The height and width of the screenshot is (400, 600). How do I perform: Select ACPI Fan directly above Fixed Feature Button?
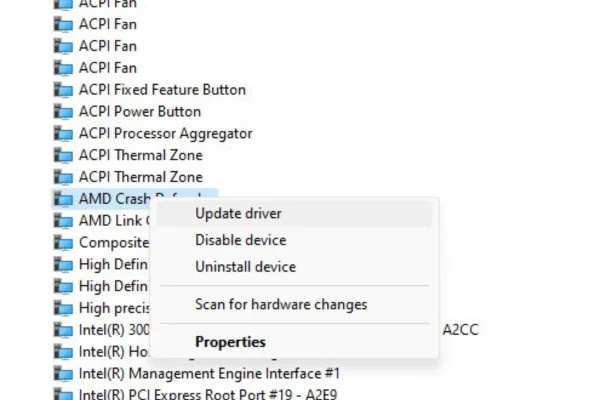pyautogui.click(x=108, y=68)
